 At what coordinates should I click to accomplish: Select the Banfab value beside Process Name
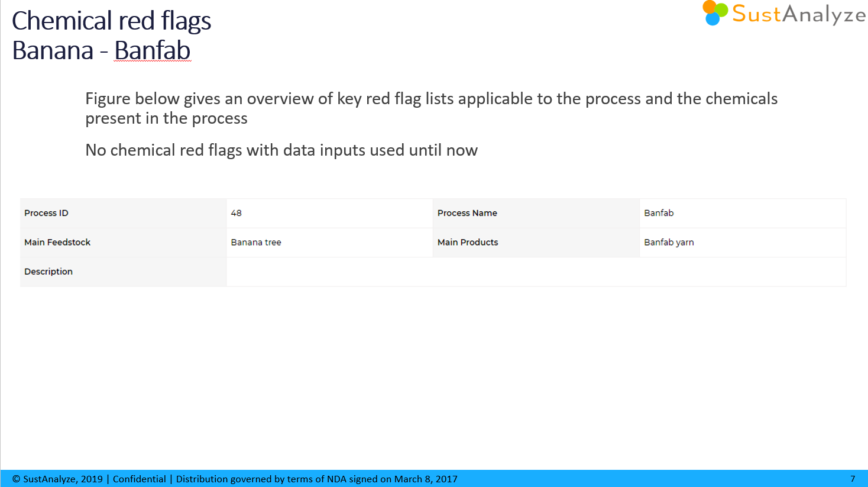659,213
